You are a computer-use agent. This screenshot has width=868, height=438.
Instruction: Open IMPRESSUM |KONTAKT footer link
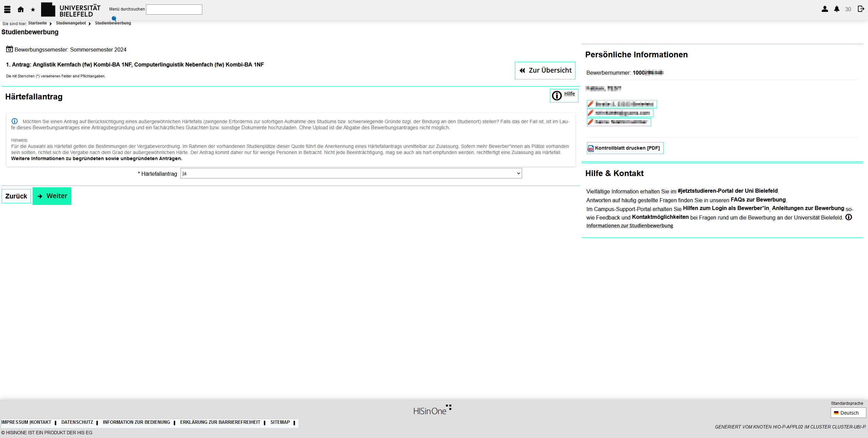[26, 422]
